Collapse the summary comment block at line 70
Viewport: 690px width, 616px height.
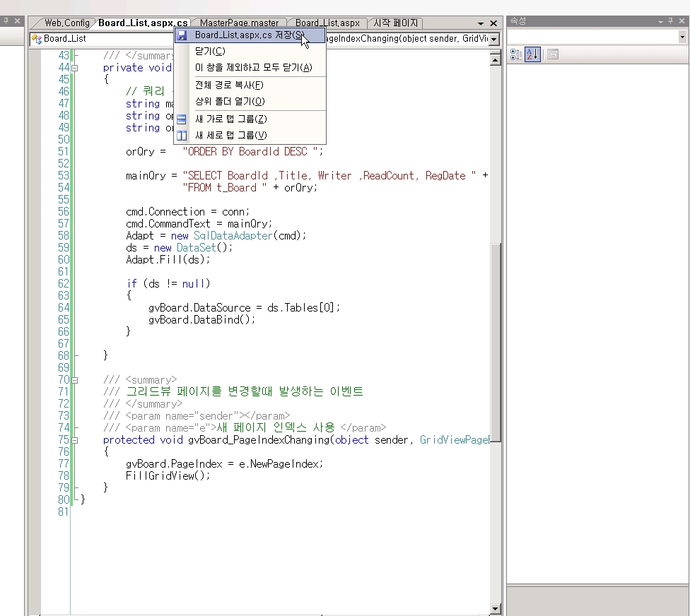[x=75, y=380]
